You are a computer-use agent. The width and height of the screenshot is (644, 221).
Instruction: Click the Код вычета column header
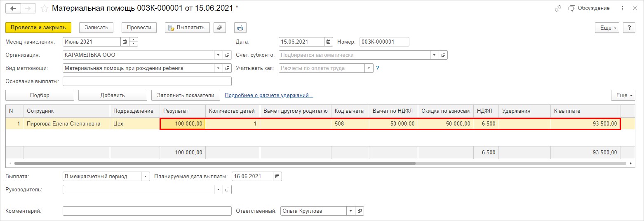pos(350,111)
